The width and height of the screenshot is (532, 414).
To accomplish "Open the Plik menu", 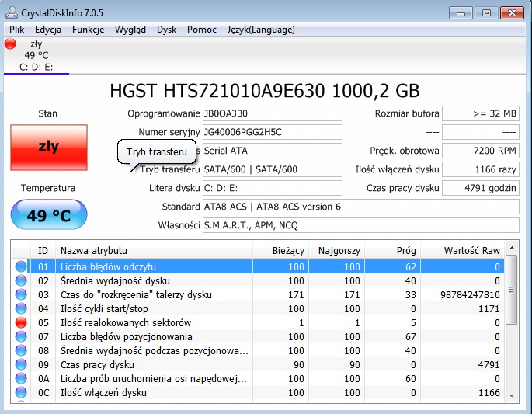I will (16, 30).
